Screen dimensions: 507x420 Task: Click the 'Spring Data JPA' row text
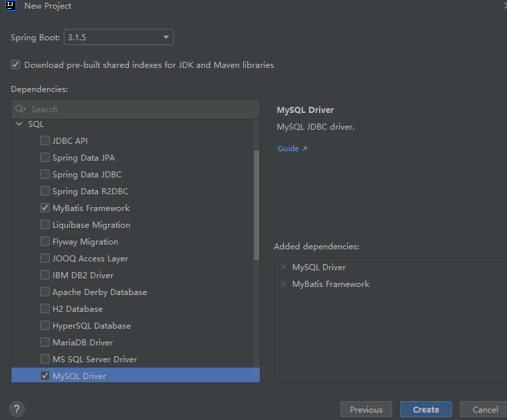[83, 157]
